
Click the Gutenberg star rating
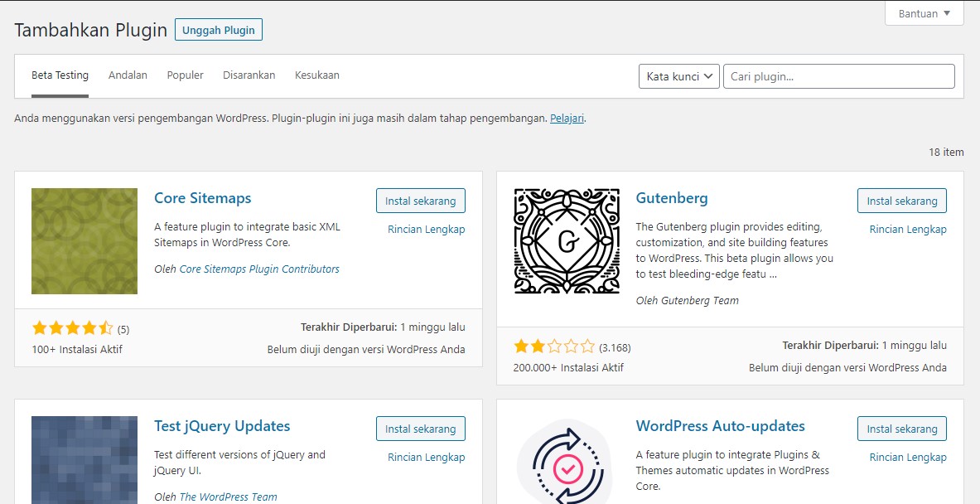coord(554,346)
